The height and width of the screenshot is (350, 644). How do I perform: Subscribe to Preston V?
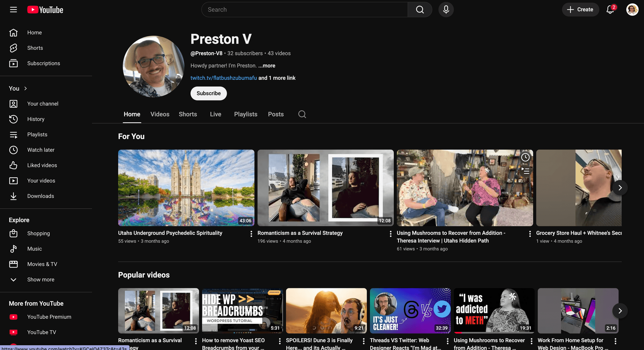pyautogui.click(x=209, y=93)
